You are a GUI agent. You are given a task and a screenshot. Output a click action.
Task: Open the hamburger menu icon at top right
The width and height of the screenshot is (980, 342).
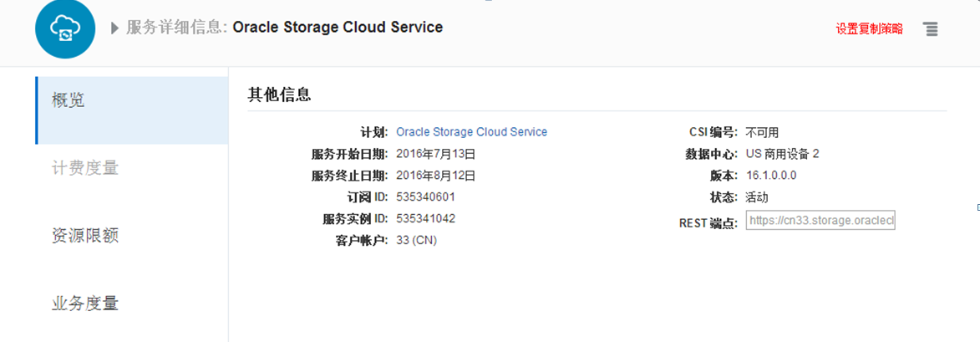[930, 28]
